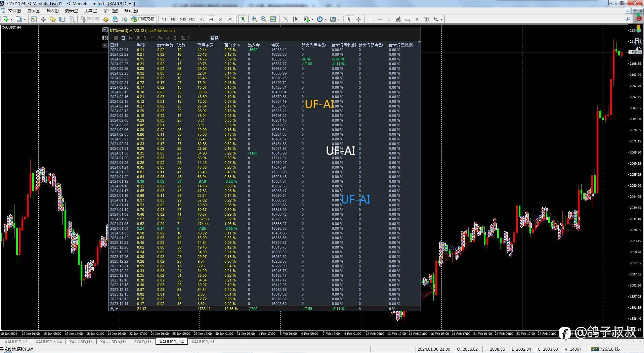
Task: Click the 路径 button in MTDriver panel
Action: [x=214, y=38]
